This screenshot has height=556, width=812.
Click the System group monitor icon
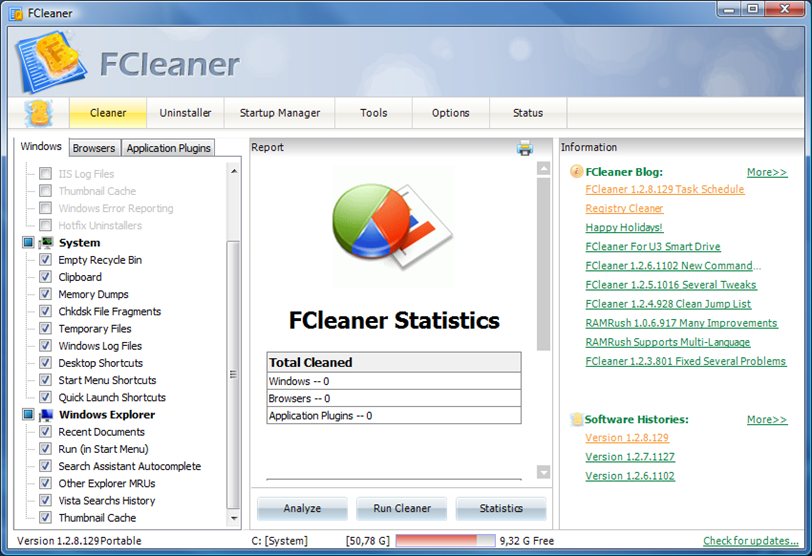[x=47, y=242]
